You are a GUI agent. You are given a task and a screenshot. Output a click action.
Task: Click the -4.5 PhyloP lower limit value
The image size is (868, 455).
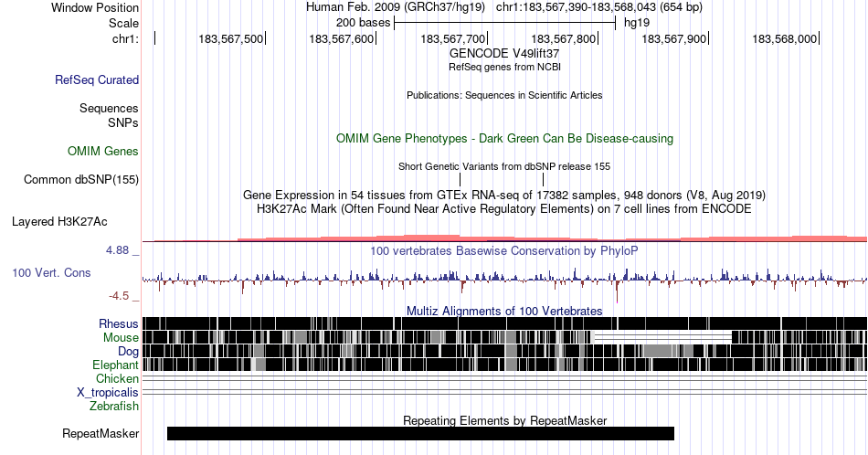point(119,296)
